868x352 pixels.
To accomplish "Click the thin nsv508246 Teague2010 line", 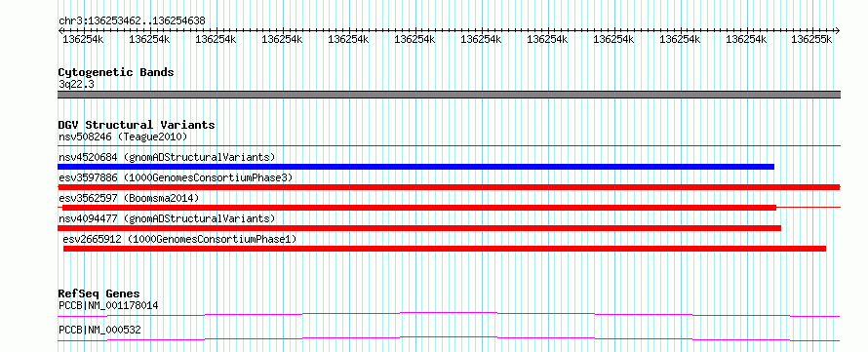I will coord(449,146).
